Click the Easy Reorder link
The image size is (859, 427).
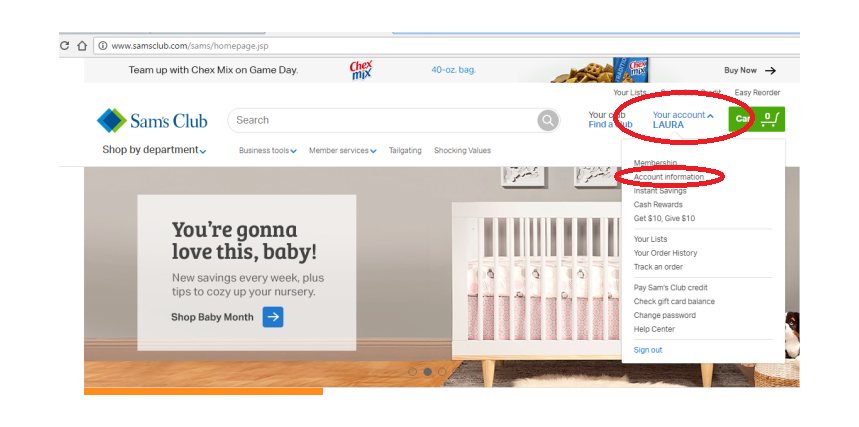[757, 93]
